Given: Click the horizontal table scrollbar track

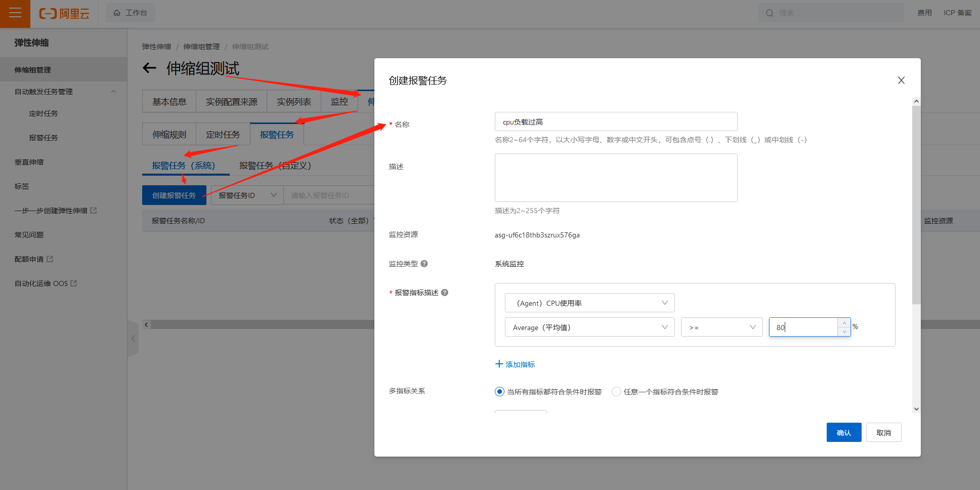Looking at the screenshot, I should pyautogui.click(x=262, y=324).
